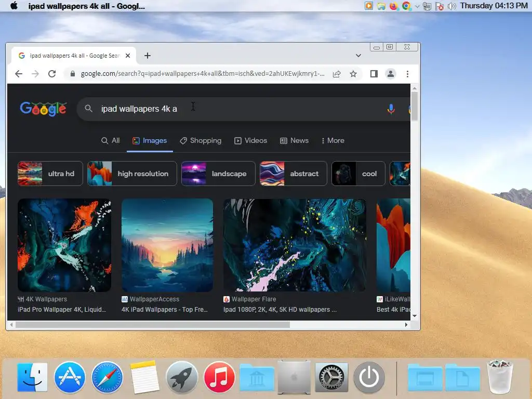Click the horizontal scrollbar right arrow
Viewport: 532px width, 399px height.
[x=406, y=325]
